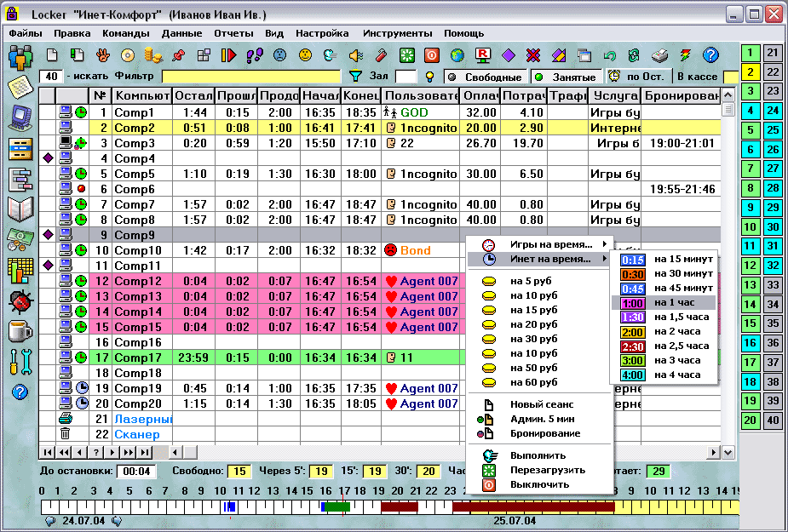
Task: Click the money bills icon in sidebar
Action: point(19,239)
